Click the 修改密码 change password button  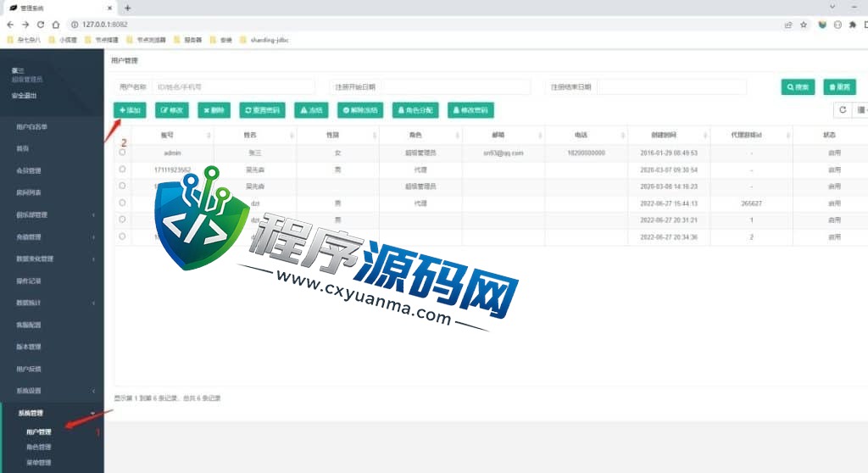coord(470,110)
